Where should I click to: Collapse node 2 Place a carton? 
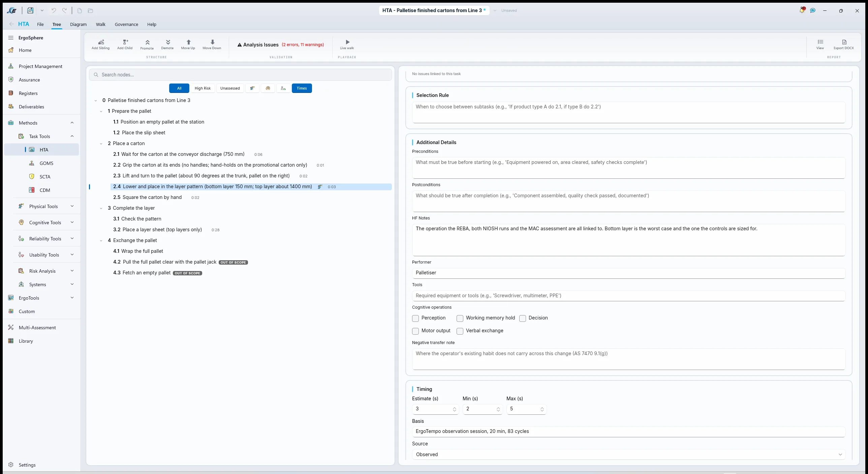(101, 144)
